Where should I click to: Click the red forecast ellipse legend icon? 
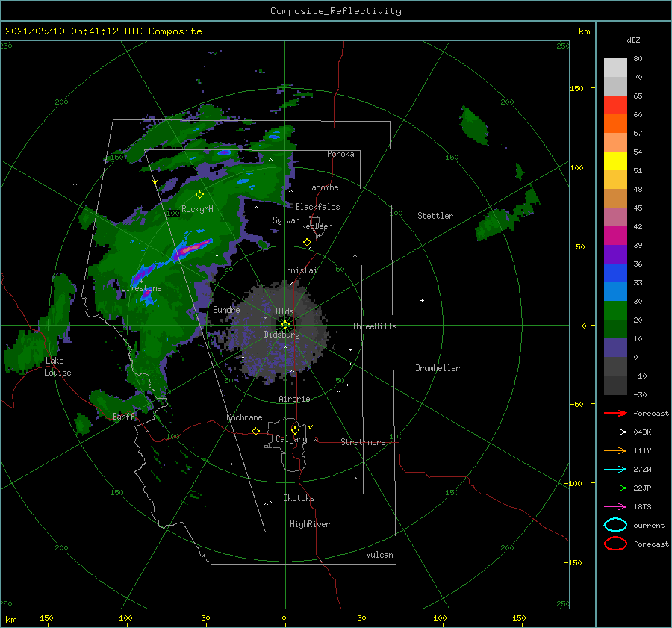click(615, 544)
